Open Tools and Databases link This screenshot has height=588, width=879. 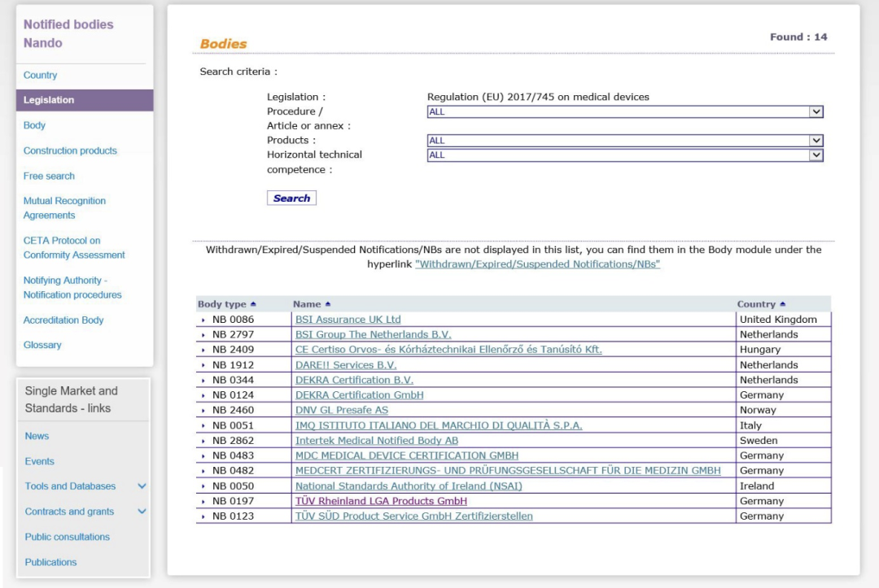tap(70, 486)
